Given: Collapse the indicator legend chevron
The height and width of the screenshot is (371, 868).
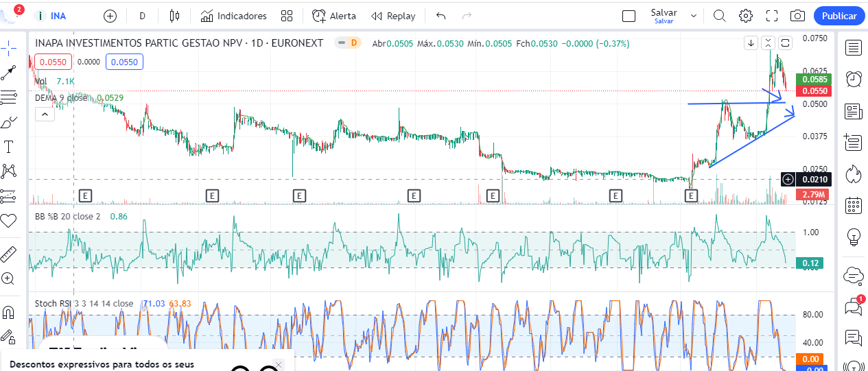Looking at the screenshot, I should [x=44, y=114].
